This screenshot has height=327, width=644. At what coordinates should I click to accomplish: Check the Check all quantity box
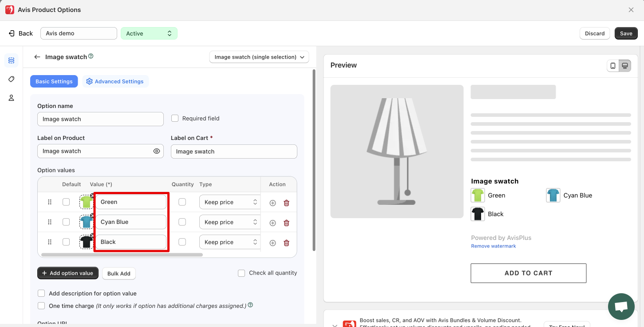241,273
